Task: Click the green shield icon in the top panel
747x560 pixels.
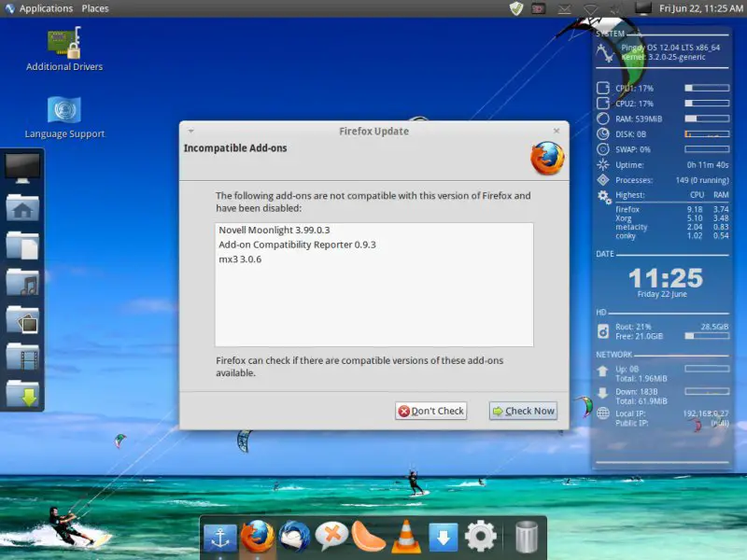Action: [516, 8]
